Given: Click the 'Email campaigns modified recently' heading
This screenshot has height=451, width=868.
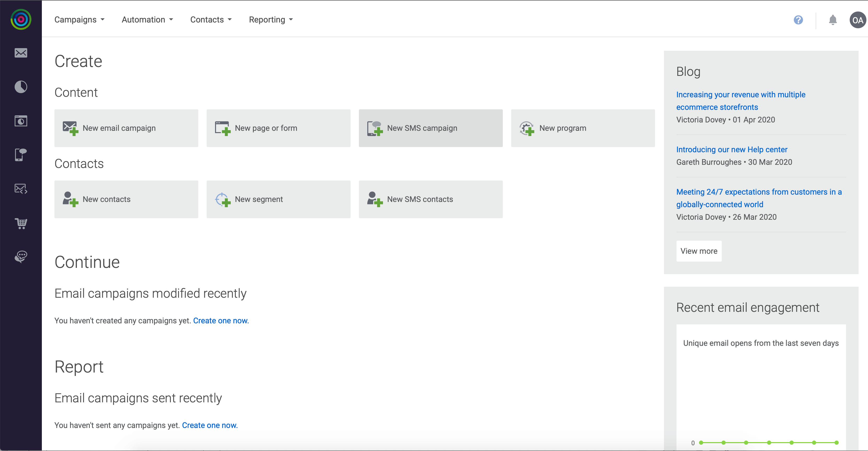Looking at the screenshot, I should tap(150, 294).
